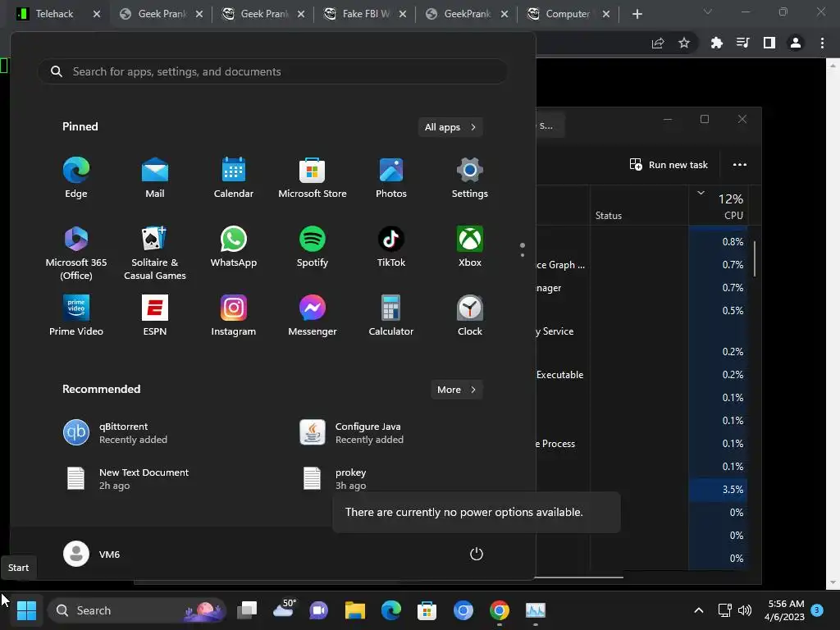The height and width of the screenshot is (630, 840).
Task: Open Chrome profile icon
Action: click(796, 43)
